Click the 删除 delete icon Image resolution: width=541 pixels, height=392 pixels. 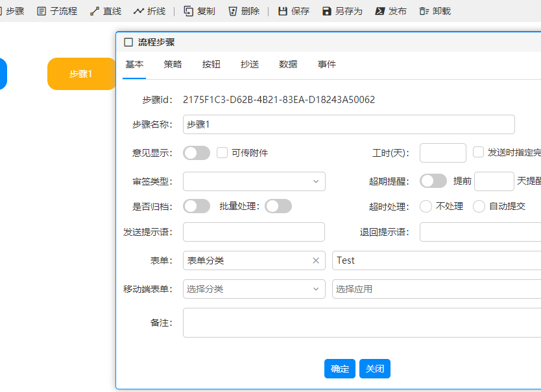click(233, 12)
